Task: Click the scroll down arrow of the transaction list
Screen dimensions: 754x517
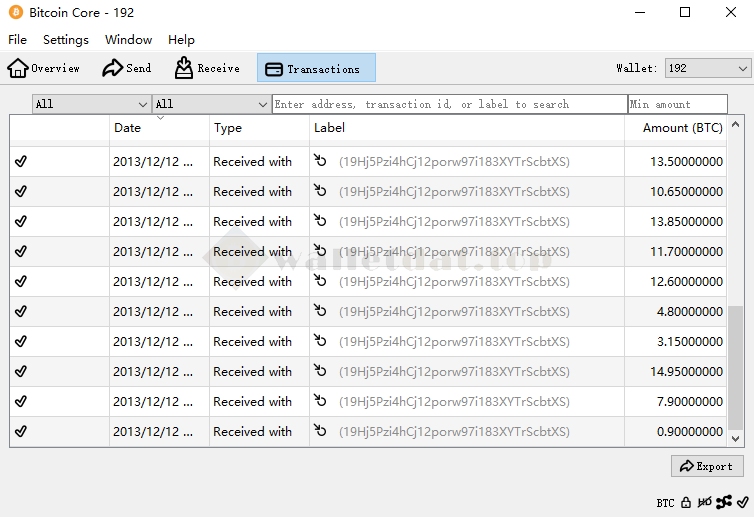Action: coord(736,438)
